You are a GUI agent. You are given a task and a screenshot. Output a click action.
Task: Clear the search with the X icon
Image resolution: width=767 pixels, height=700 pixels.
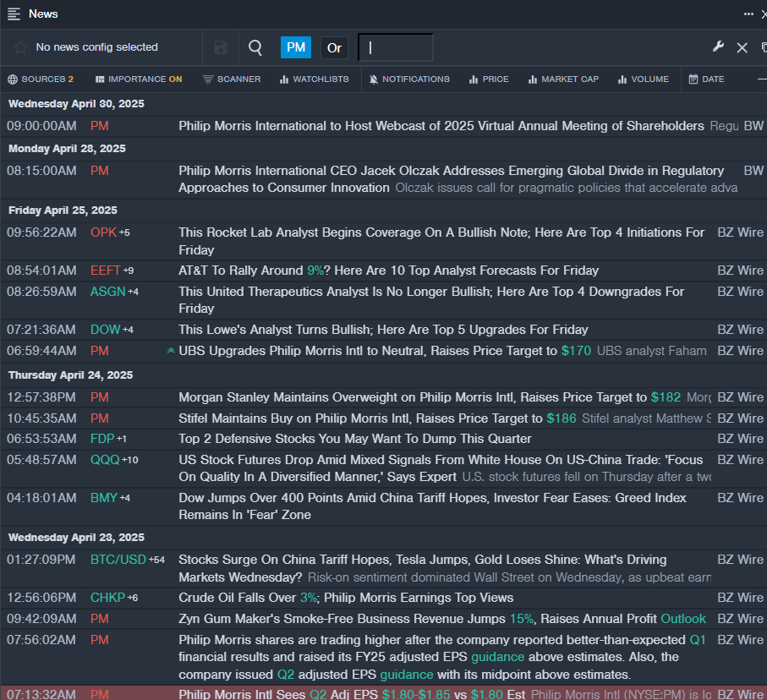pos(742,47)
